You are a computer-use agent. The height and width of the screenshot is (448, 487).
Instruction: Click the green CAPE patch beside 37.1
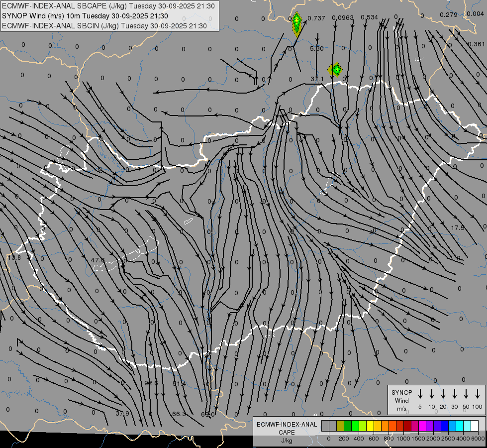point(336,69)
